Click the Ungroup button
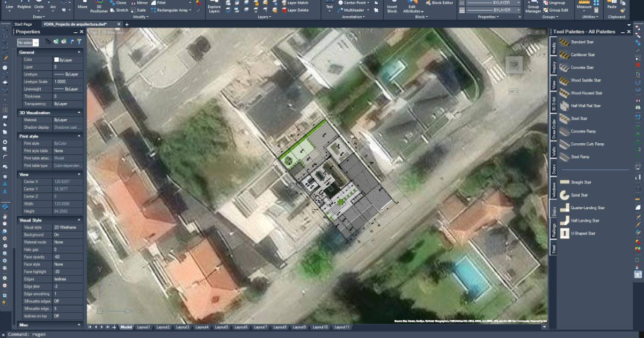The image size is (644, 338). (x=557, y=3)
